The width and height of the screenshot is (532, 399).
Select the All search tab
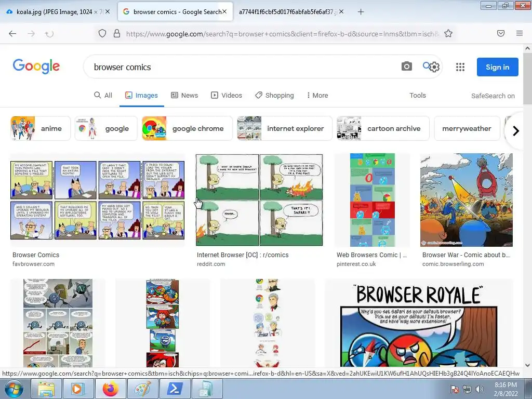[x=103, y=96]
